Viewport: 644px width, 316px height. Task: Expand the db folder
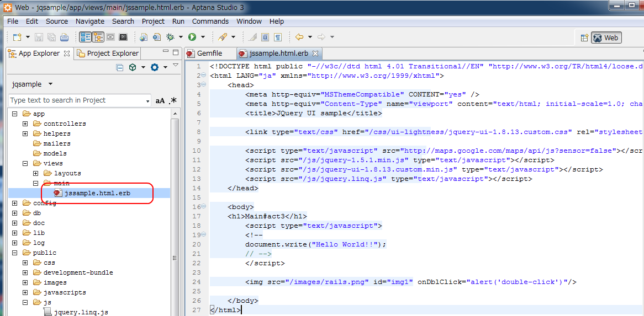click(15, 213)
